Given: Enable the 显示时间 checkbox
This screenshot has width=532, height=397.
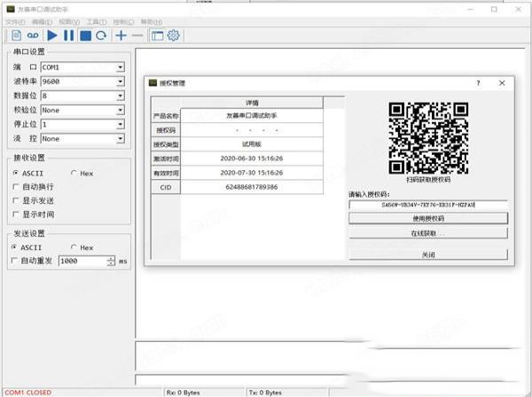Looking at the screenshot, I should coord(14,214).
